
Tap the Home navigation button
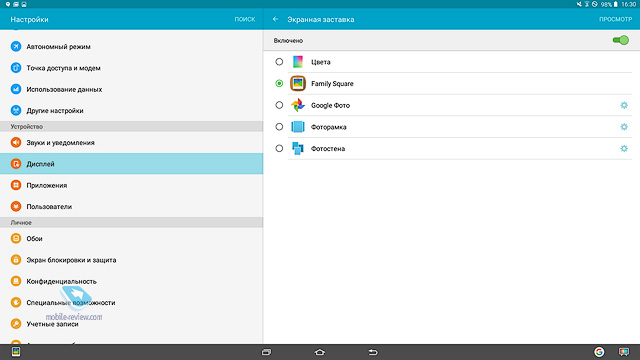point(320,352)
